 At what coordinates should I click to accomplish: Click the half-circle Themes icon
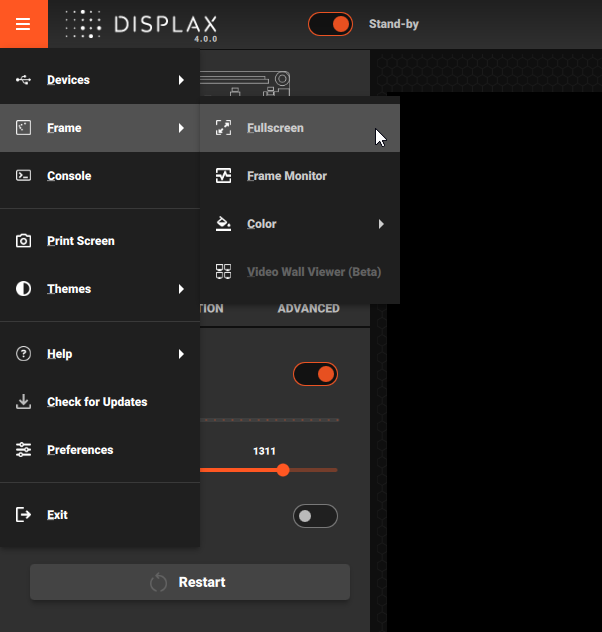pyautogui.click(x=24, y=289)
